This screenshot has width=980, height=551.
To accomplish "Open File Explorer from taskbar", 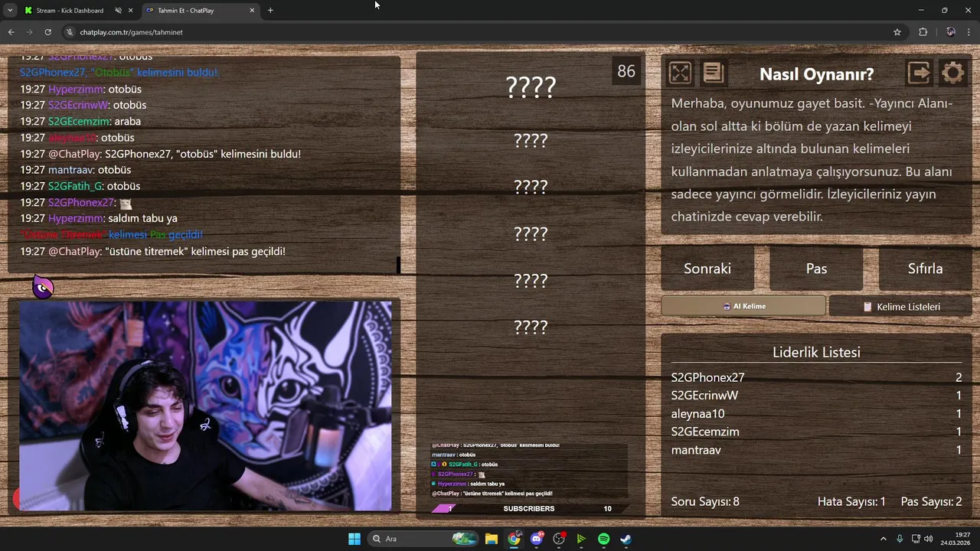I will 492,539.
